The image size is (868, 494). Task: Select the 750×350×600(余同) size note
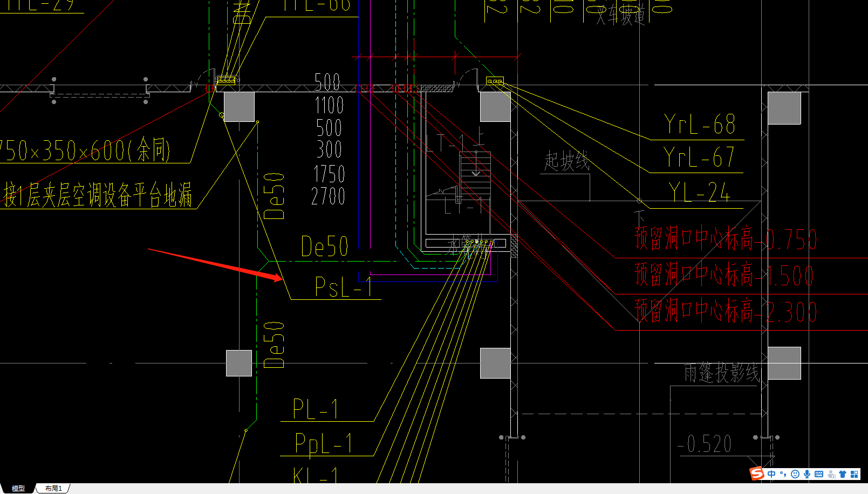point(85,150)
